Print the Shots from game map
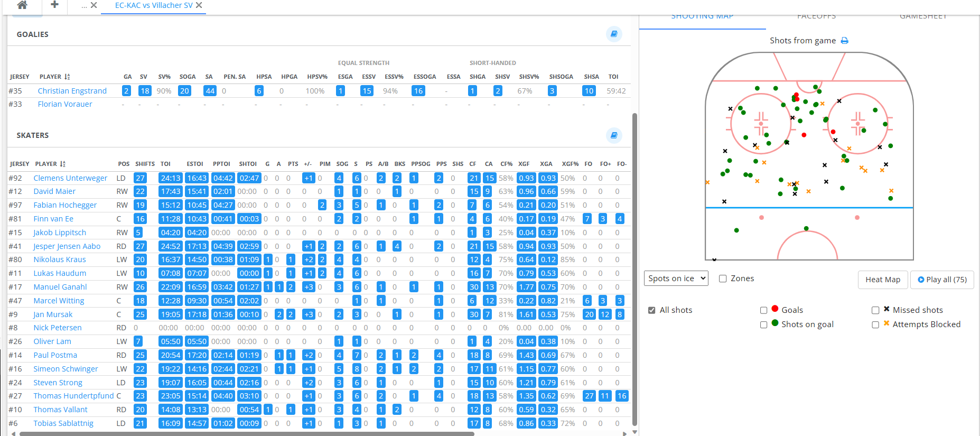The height and width of the screenshot is (436, 980). point(844,41)
